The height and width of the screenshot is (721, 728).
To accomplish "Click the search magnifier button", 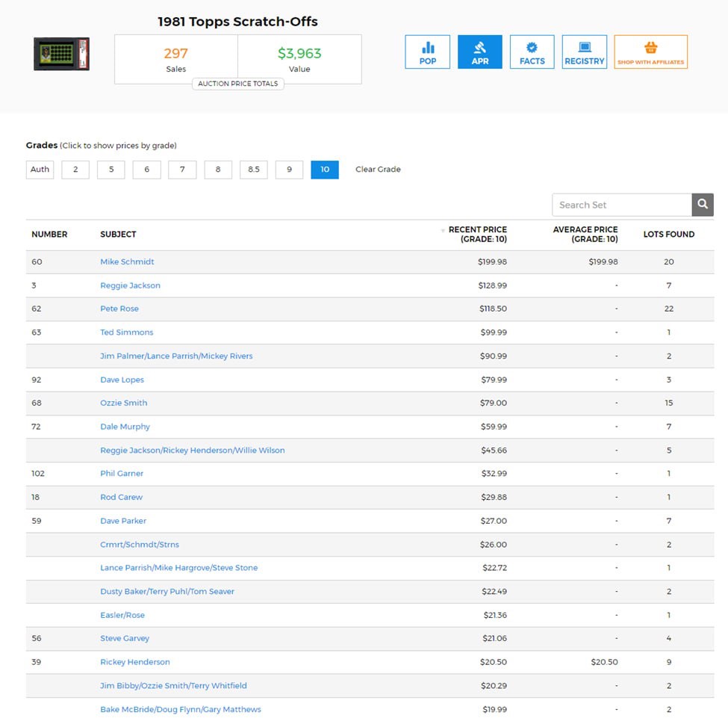I will (x=703, y=205).
